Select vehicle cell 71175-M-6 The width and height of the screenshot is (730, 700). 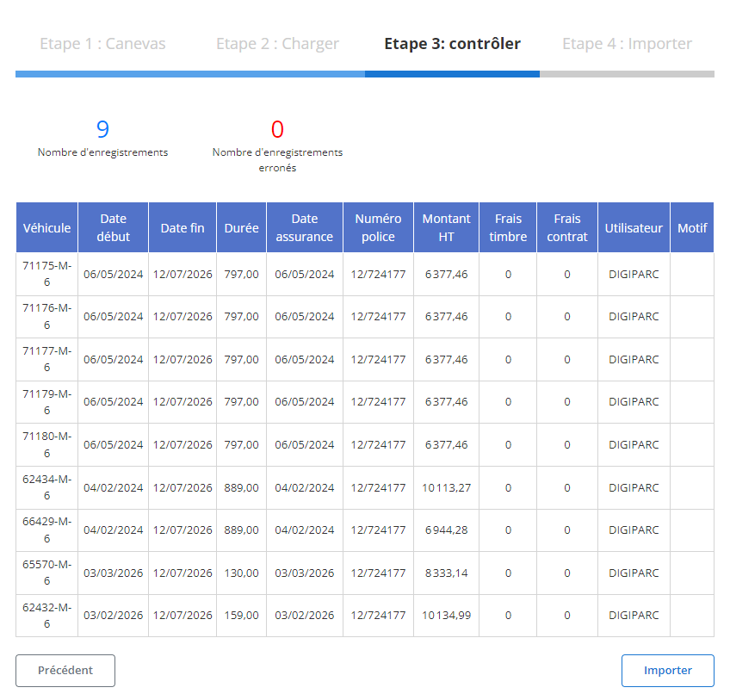tap(47, 274)
